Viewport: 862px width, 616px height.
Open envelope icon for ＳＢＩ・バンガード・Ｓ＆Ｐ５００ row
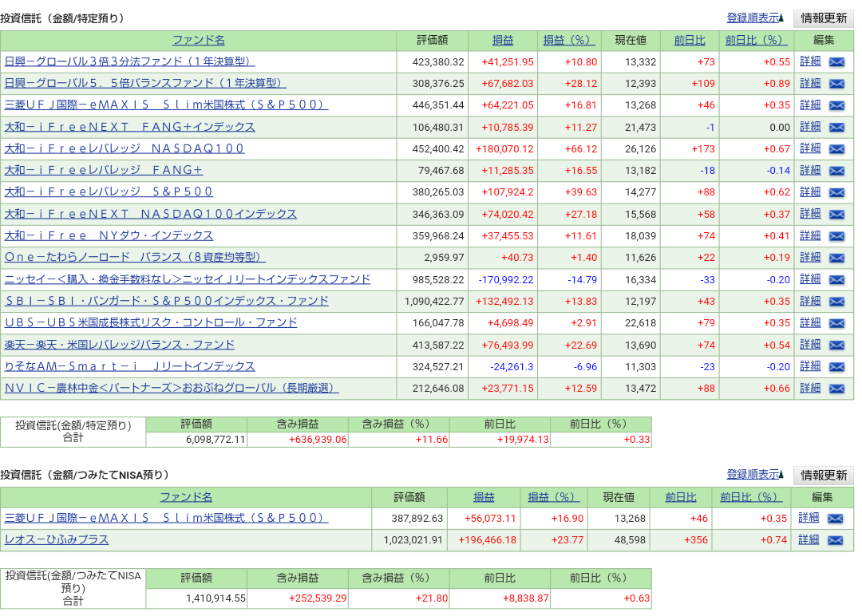[837, 302]
